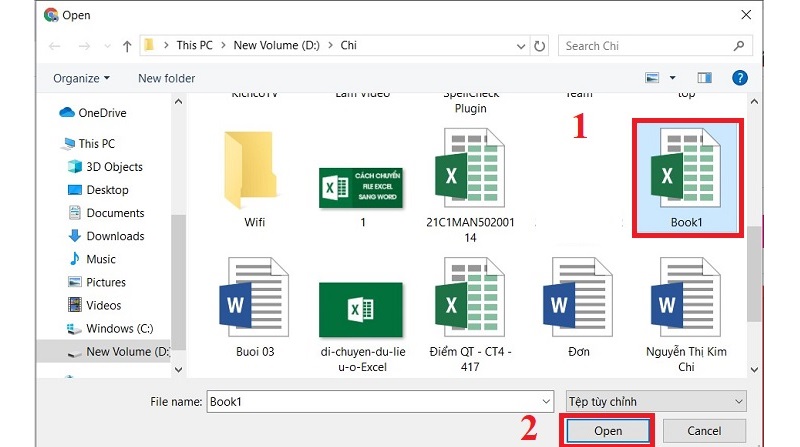
Task: Refresh the Chi folder view
Action: (x=539, y=46)
